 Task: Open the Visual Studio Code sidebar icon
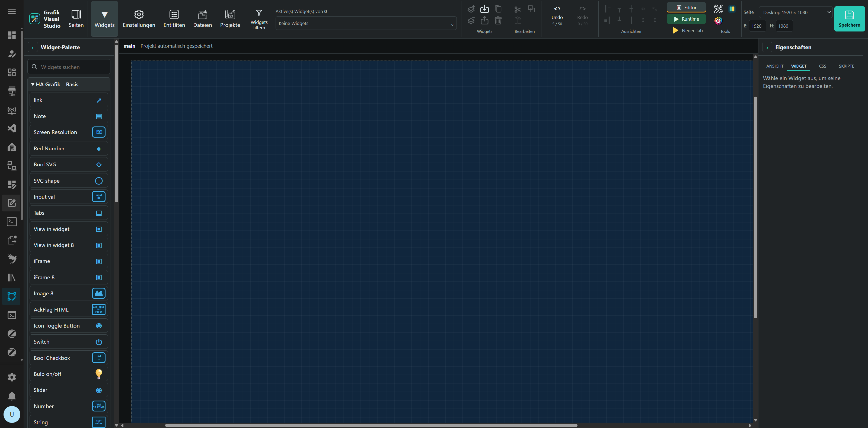pyautogui.click(x=12, y=128)
